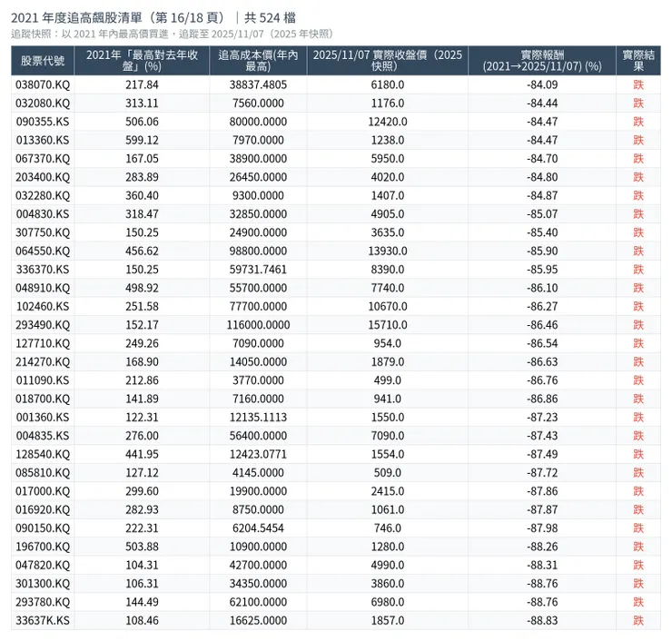
Task: Select stock code 038070.KQ
Action: 43,84
